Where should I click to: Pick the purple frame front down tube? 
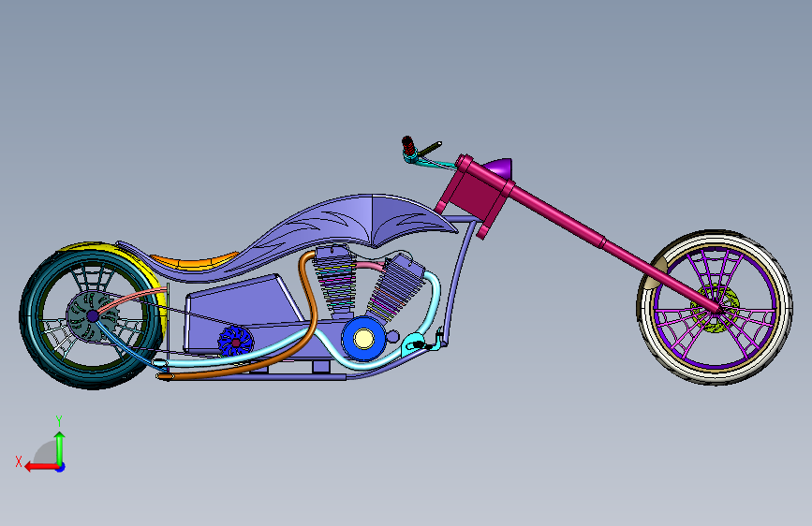pos(458,280)
